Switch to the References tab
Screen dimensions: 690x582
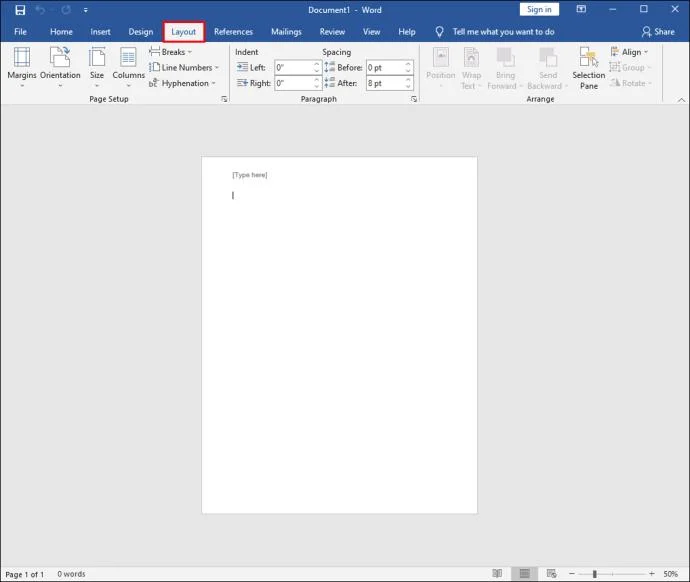[x=233, y=32]
